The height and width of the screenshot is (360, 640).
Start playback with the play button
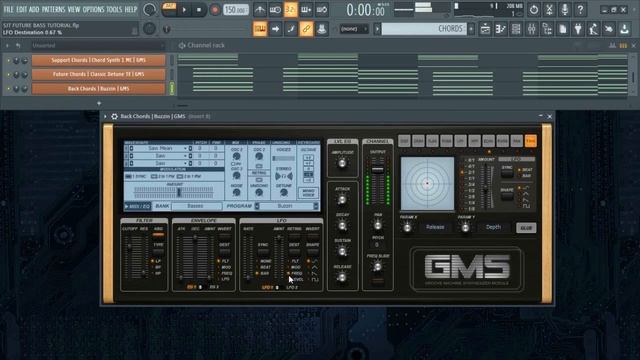coord(184,10)
